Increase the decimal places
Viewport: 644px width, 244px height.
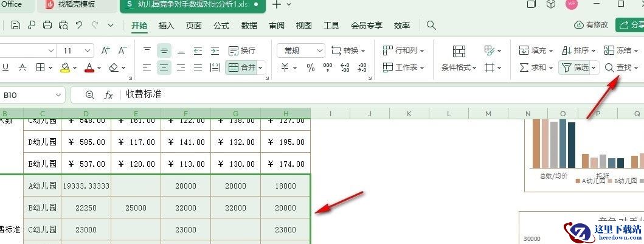[345, 68]
